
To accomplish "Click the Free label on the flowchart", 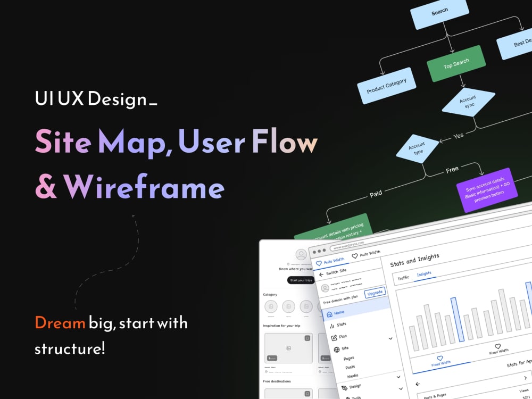I will (452, 170).
